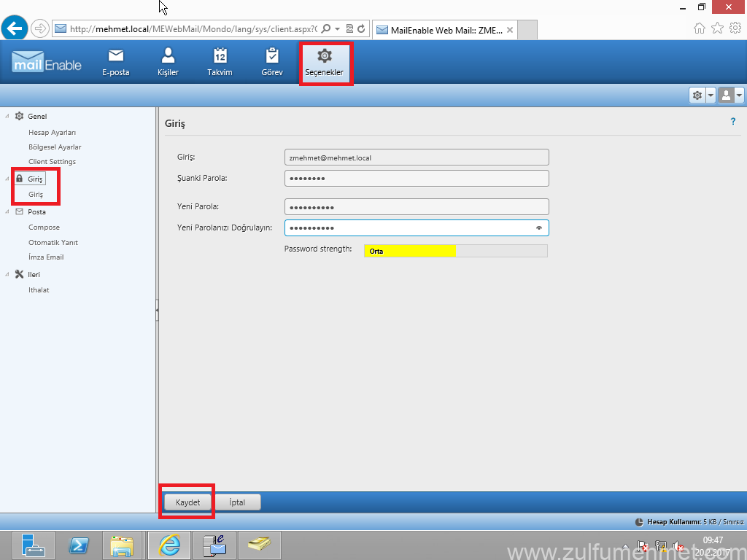747x560 pixels.
Task: Open the user account dropdown menu
Action: tap(731, 96)
